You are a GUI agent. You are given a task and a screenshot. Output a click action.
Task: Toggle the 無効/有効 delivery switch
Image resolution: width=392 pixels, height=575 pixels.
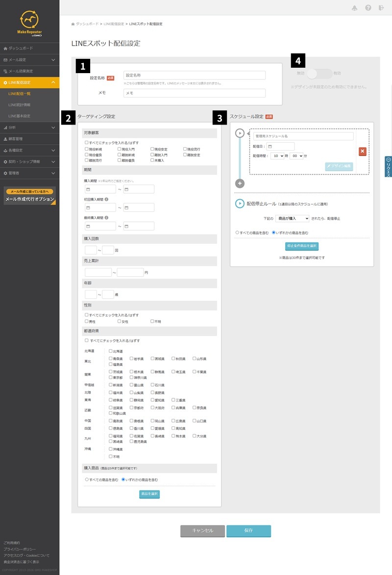point(319,74)
